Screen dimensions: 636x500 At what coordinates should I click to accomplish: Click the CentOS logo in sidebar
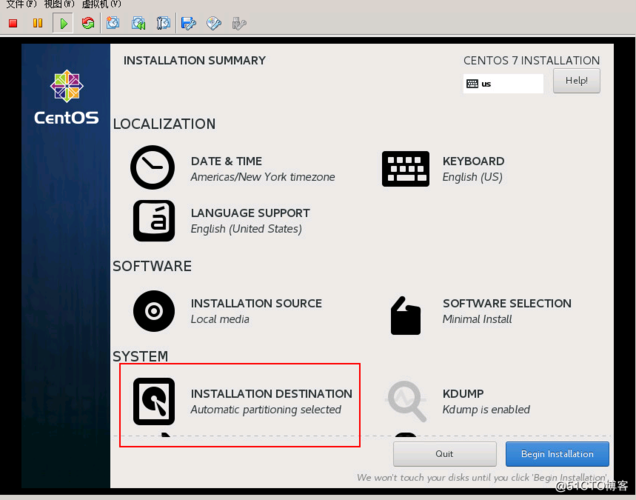tap(67, 97)
